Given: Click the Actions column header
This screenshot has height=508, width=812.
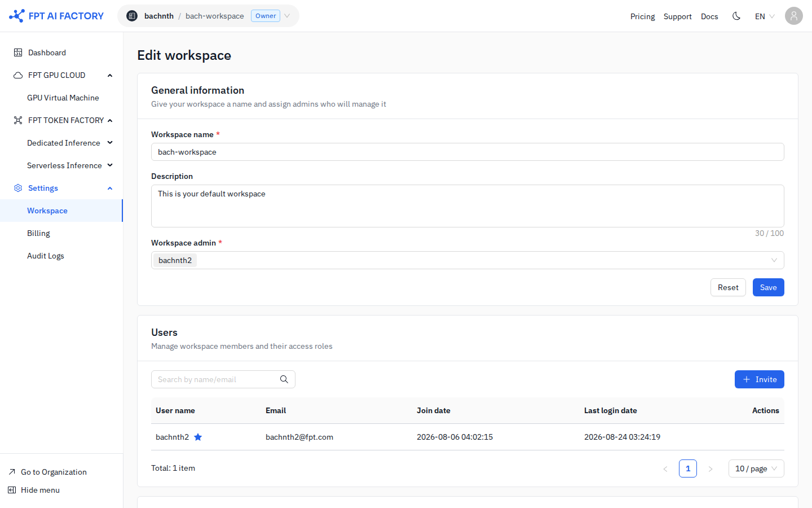Looking at the screenshot, I should click(x=766, y=410).
